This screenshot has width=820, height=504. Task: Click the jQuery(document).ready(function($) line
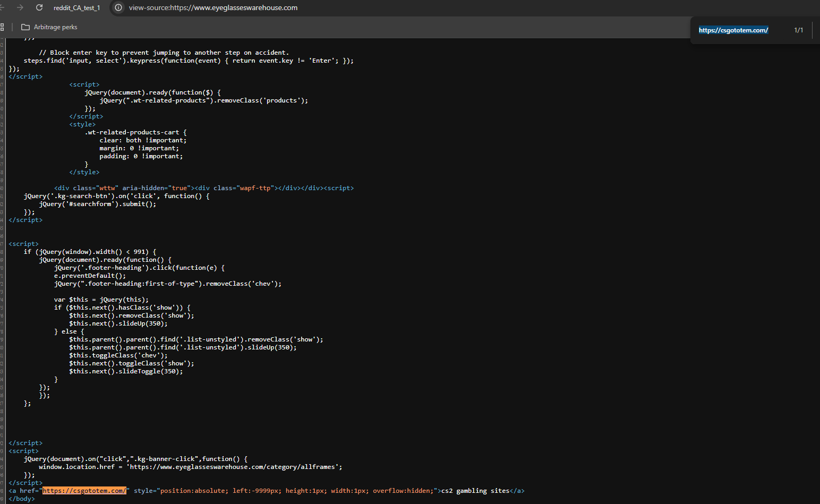pyautogui.click(x=152, y=92)
